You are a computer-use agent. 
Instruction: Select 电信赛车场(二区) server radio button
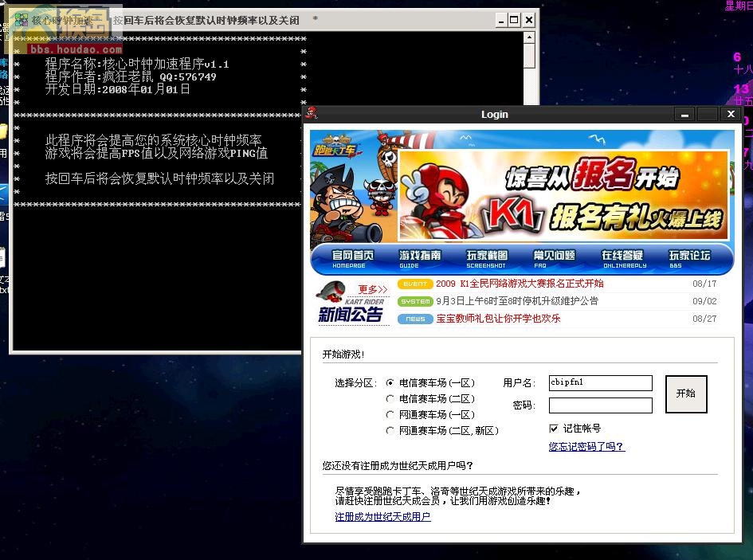coord(390,398)
